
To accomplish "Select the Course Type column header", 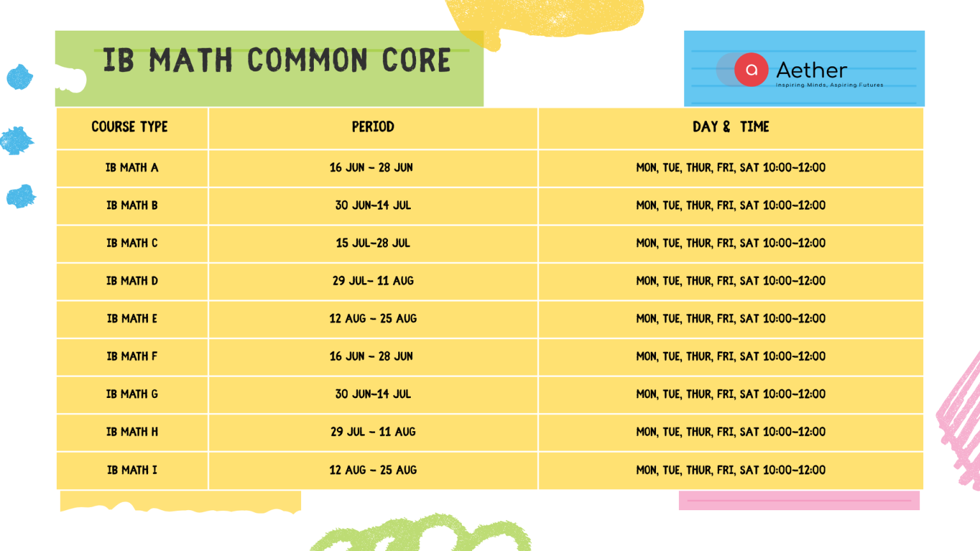I will pyautogui.click(x=130, y=127).
